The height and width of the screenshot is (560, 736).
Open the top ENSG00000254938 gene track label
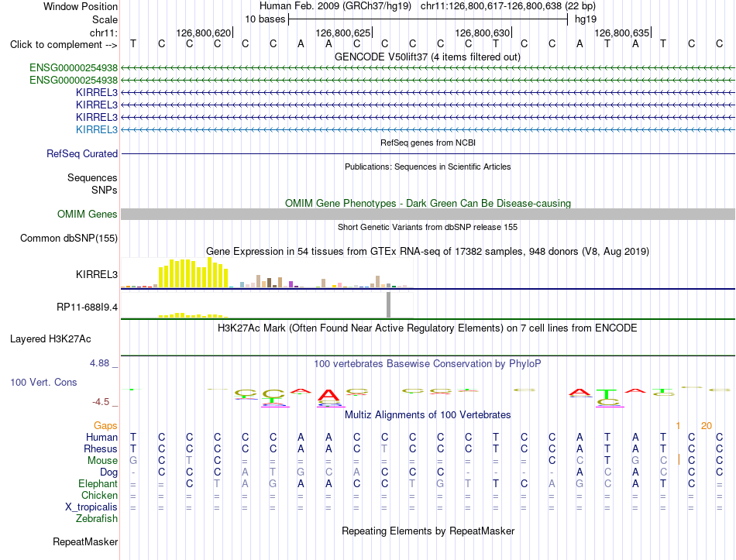coord(74,68)
